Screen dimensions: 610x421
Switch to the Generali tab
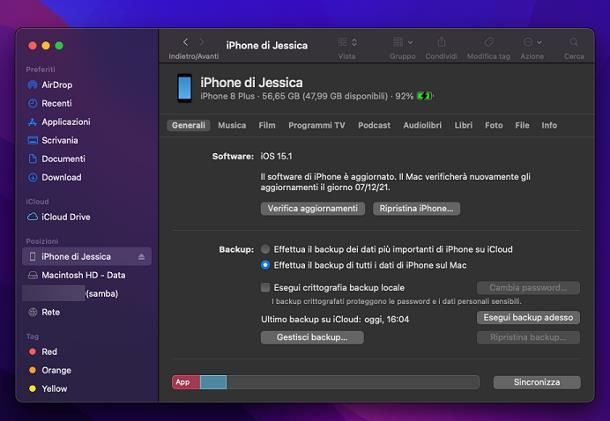point(189,125)
